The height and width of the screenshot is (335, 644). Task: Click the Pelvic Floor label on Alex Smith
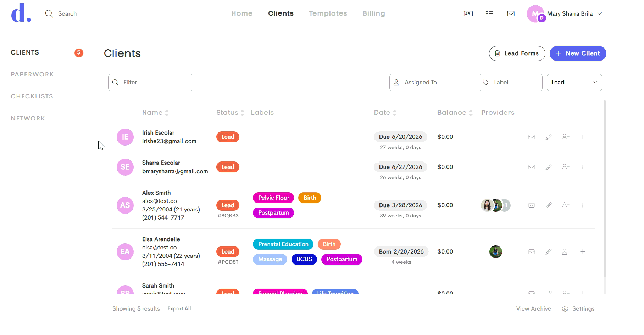(x=273, y=198)
